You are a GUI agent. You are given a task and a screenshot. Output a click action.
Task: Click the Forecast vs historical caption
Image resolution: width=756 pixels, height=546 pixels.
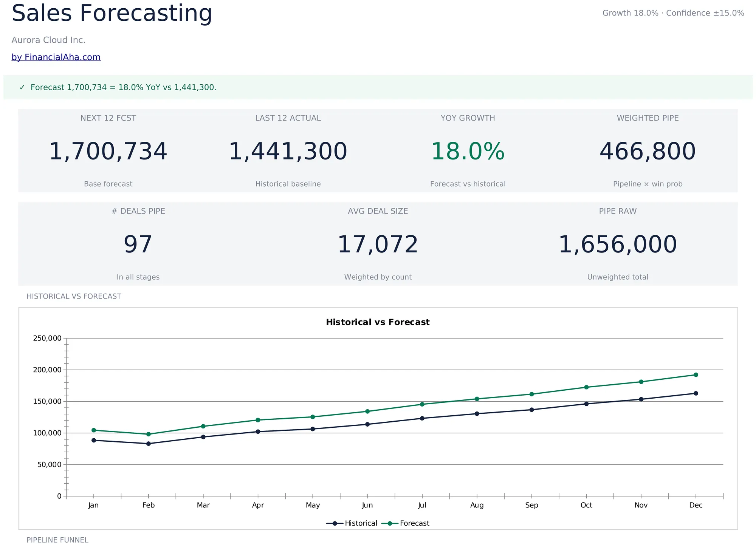pyautogui.click(x=468, y=184)
